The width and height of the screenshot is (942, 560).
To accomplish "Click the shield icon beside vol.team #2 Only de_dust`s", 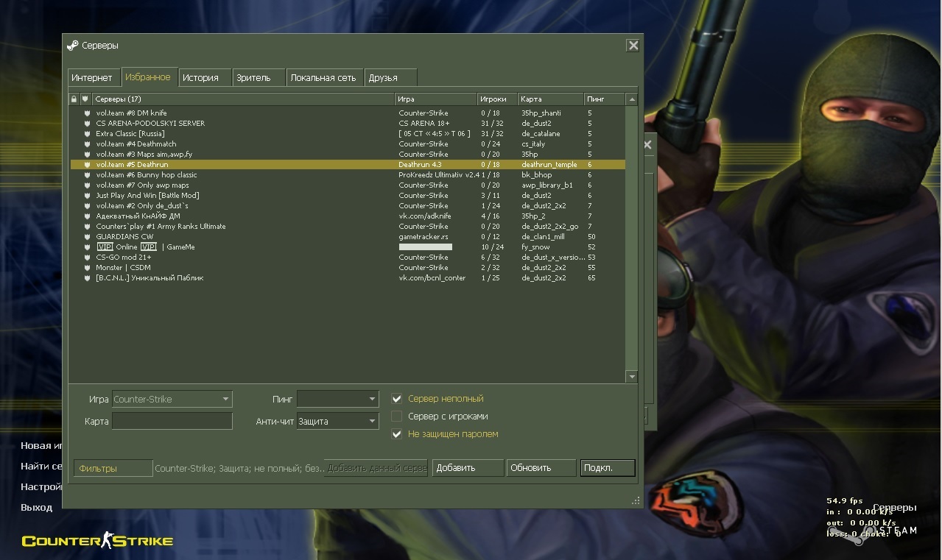I will (87, 206).
